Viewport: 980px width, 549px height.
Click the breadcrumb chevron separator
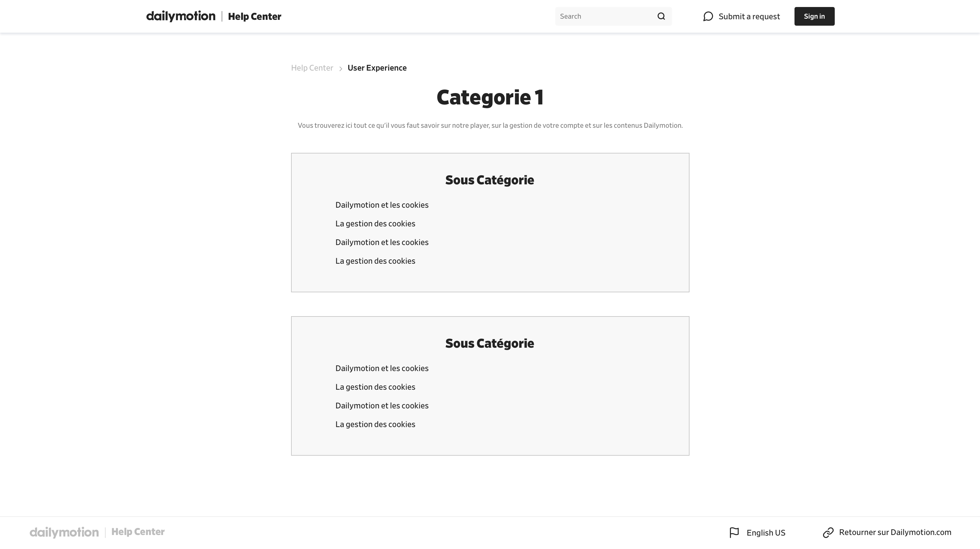point(340,69)
